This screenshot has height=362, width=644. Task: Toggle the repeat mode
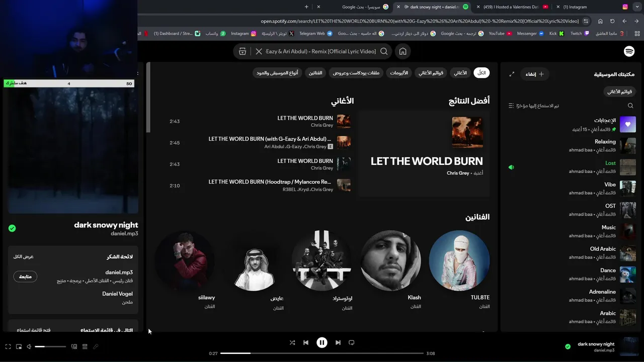click(352, 342)
